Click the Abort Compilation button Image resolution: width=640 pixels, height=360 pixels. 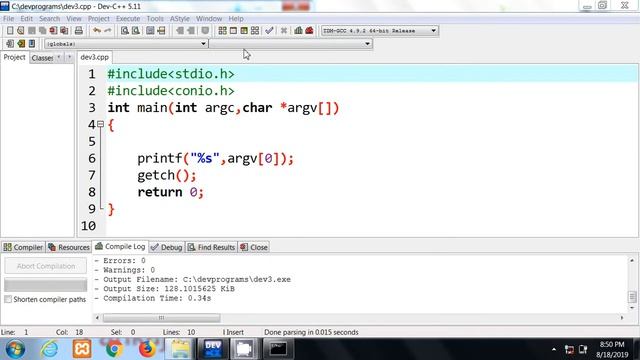pyautogui.click(x=46, y=266)
